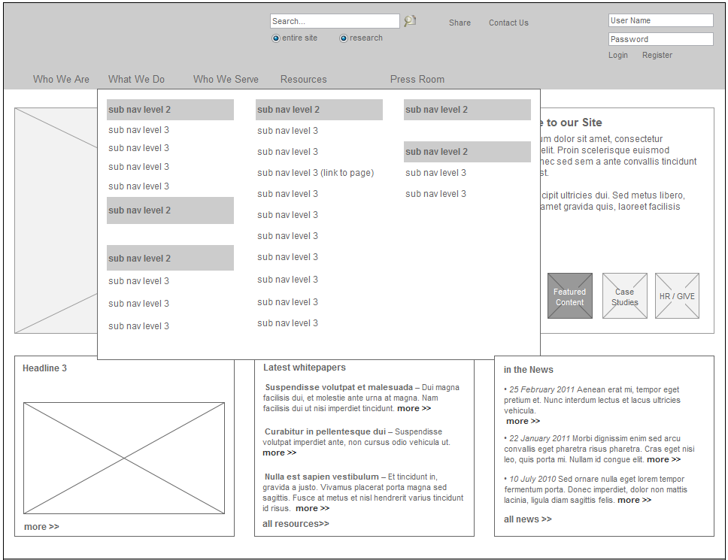Open 'more >>' for Curabitur in pellentesque whitepaper
Screen dimensions: 728x560
279,453
